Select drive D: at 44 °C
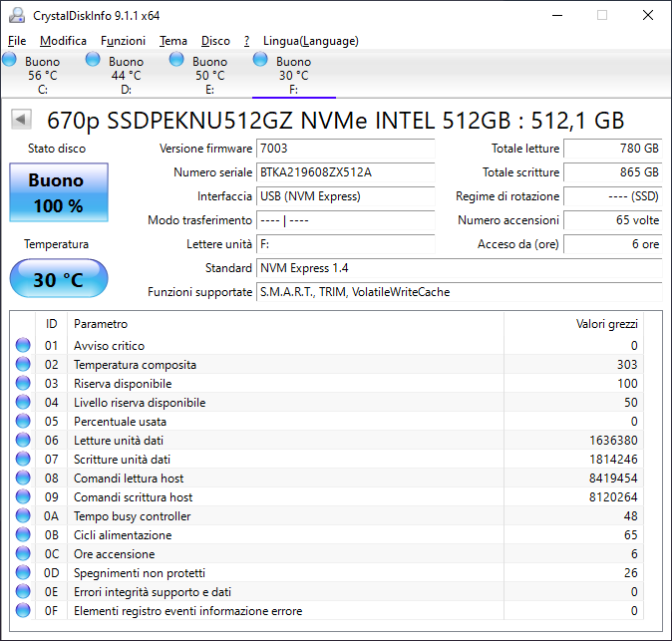The image size is (672, 641). [126, 75]
